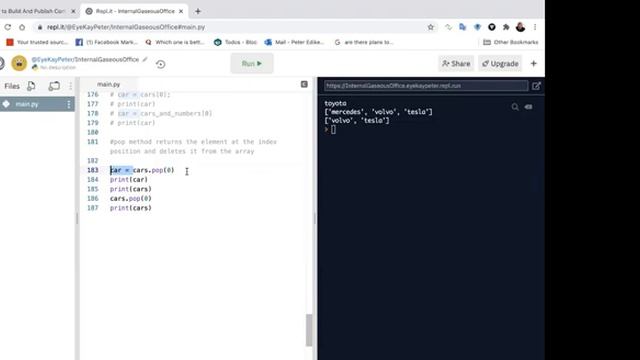Close the Build And Publish browser tab

point(73,11)
